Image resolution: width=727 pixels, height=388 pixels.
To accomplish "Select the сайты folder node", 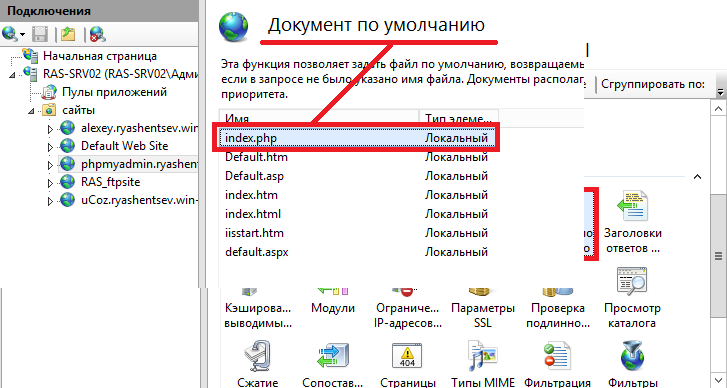I will pyautogui.click(x=78, y=110).
